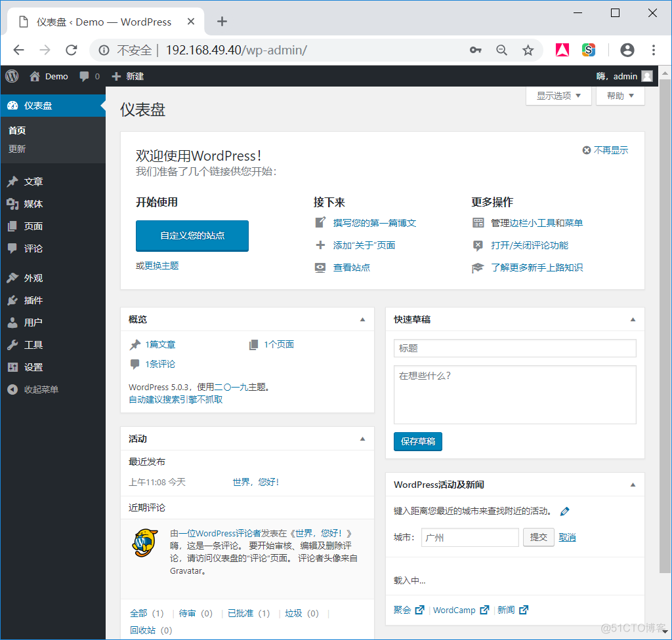Open Chrome three-dot menu
Viewport: 672px width, 640px height.
click(x=654, y=50)
